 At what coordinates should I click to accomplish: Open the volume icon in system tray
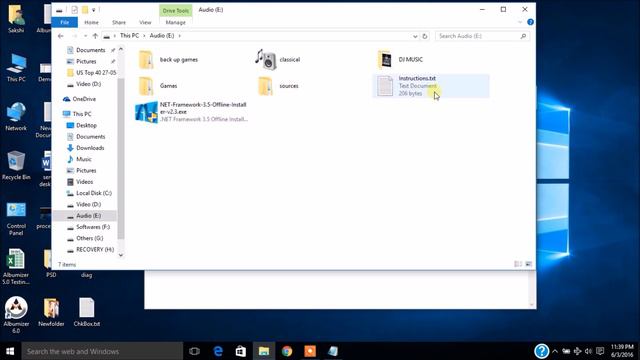click(588, 351)
